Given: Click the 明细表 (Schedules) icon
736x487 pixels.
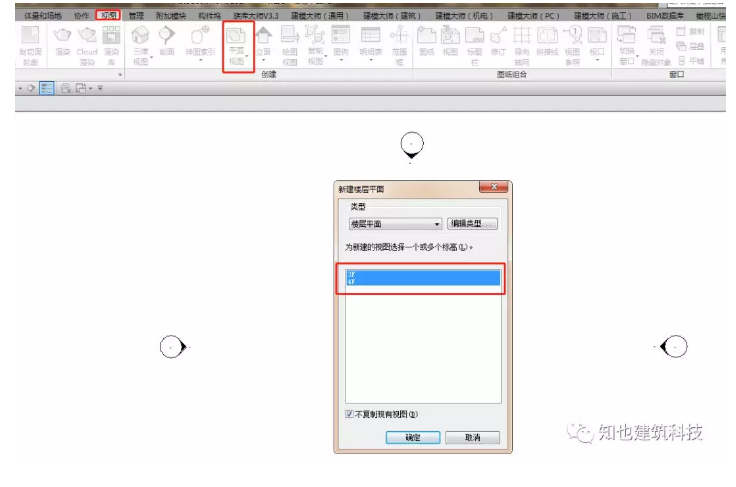Looking at the screenshot, I should pyautogui.click(x=370, y=35).
